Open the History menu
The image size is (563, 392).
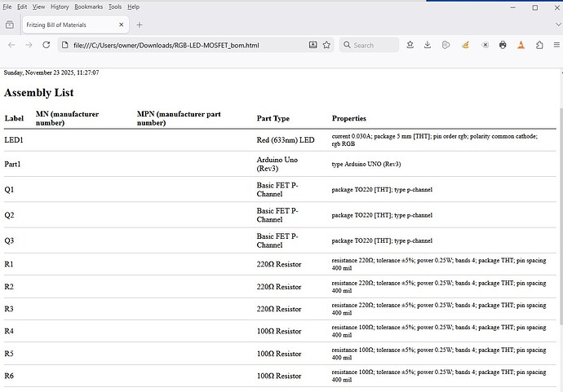coord(59,7)
